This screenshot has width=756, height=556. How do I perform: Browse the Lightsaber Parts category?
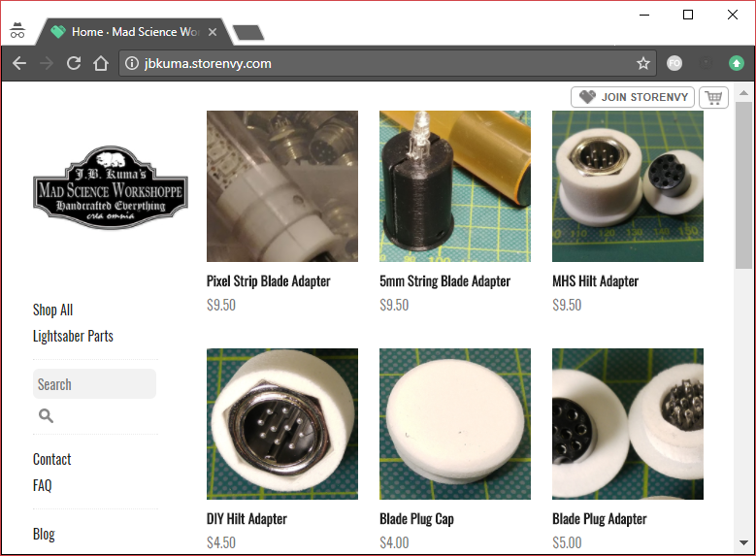click(73, 336)
